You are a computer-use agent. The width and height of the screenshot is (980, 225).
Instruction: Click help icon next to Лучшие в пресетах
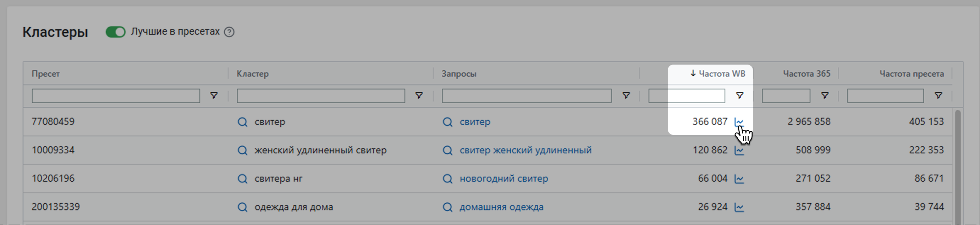pos(229,32)
